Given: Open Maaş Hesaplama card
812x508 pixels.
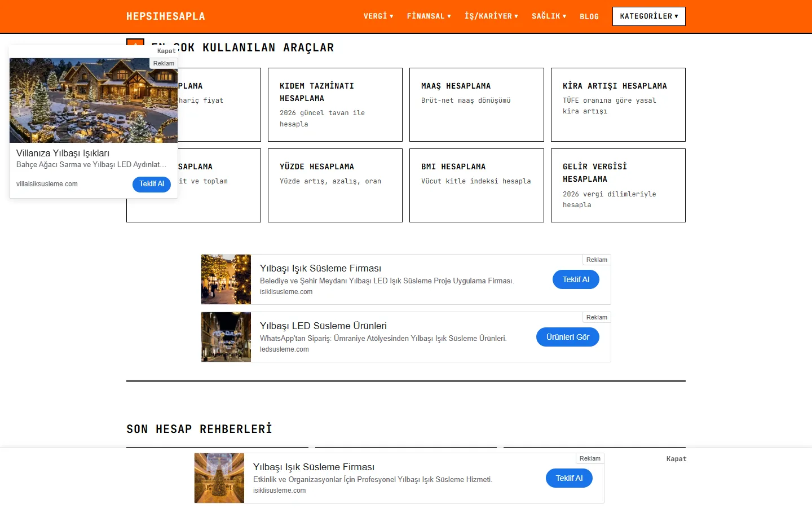Looking at the screenshot, I should (476, 105).
